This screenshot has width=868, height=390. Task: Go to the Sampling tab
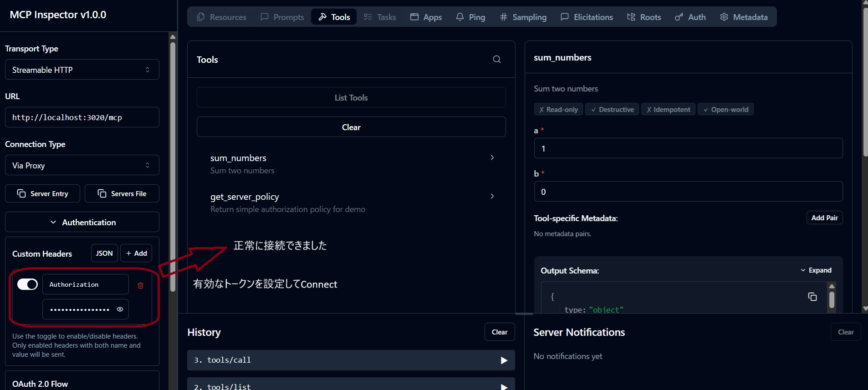tap(523, 17)
